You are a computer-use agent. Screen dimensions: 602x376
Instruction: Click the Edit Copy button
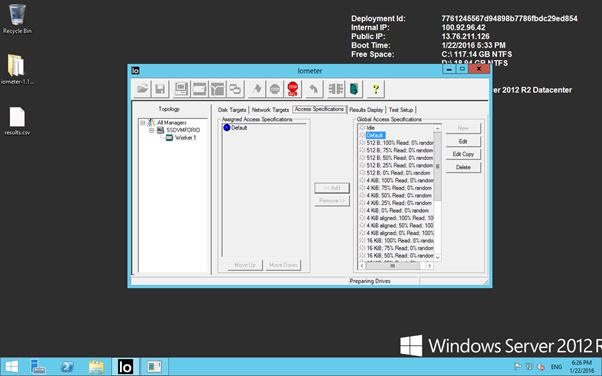coord(463,154)
